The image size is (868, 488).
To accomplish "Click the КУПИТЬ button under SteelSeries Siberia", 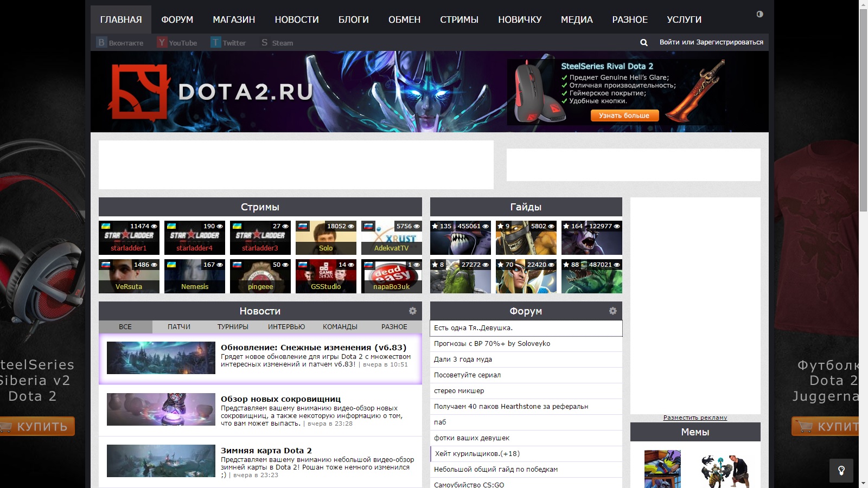I will pos(37,426).
